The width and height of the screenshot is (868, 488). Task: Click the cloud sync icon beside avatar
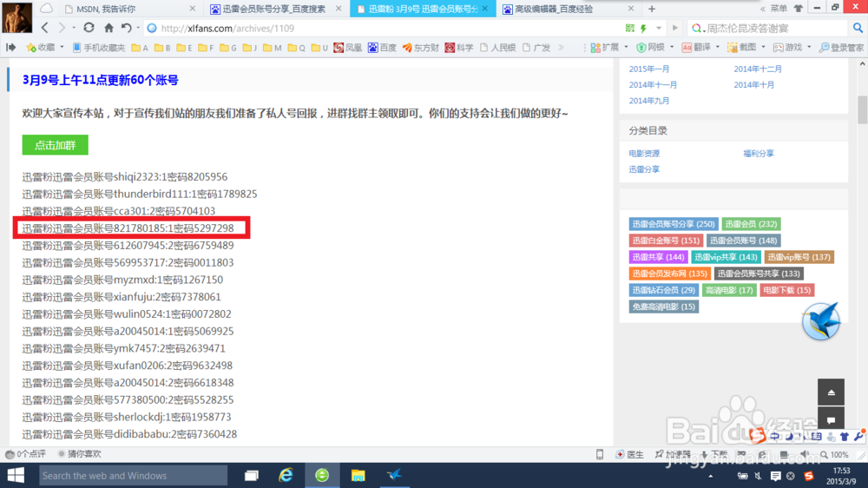[x=47, y=9]
